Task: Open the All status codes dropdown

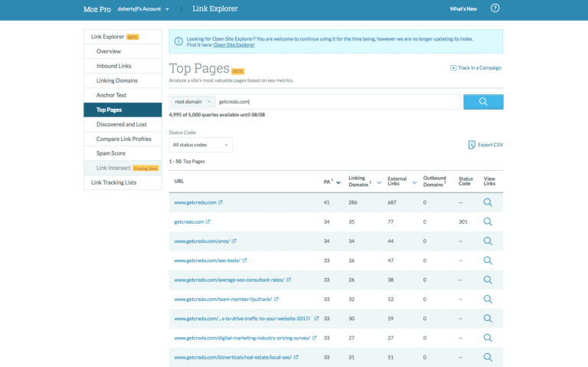Action: pos(201,145)
